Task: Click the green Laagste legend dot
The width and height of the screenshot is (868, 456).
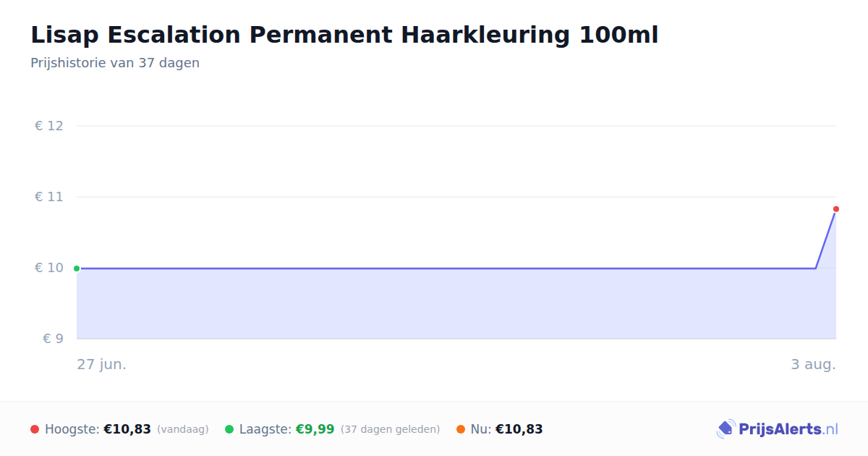Action: coord(229,429)
